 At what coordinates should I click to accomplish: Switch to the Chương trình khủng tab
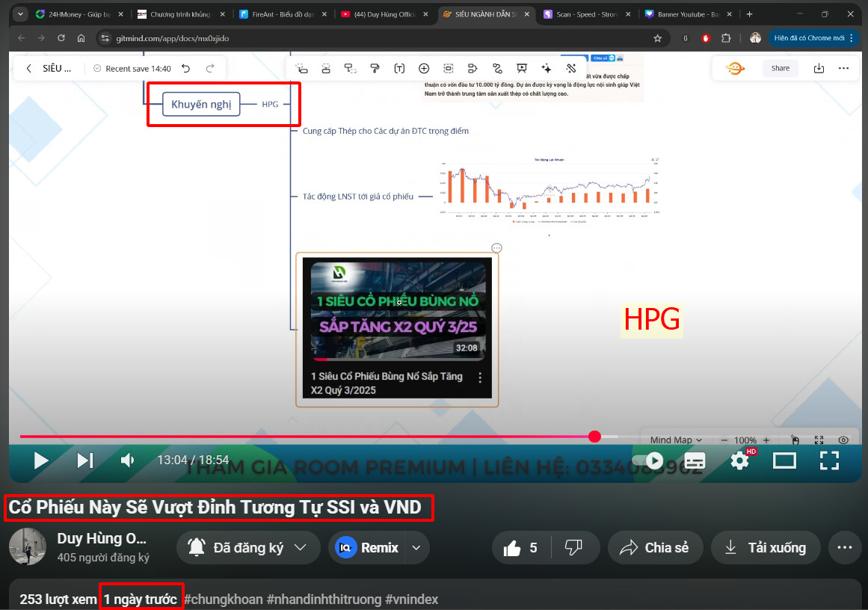(180, 14)
